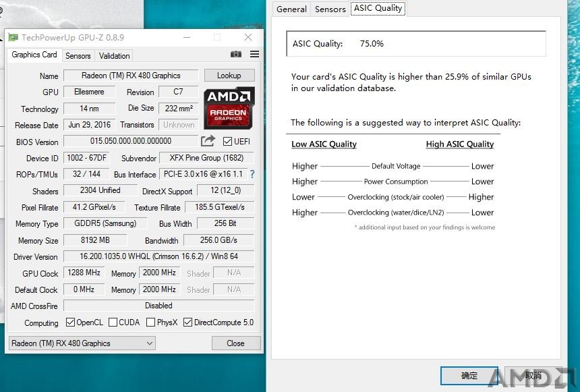Image resolution: width=580 pixels, height=392 pixels.
Task: Click the TechPowerUp GPU-Z 0.8.9 title text
Action: click(73, 37)
